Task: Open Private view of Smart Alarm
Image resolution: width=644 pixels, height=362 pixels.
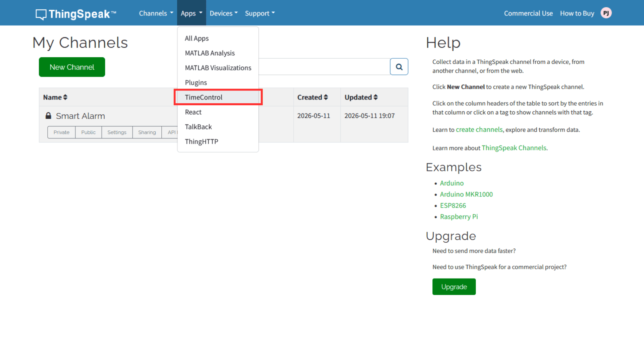Action: [x=61, y=132]
